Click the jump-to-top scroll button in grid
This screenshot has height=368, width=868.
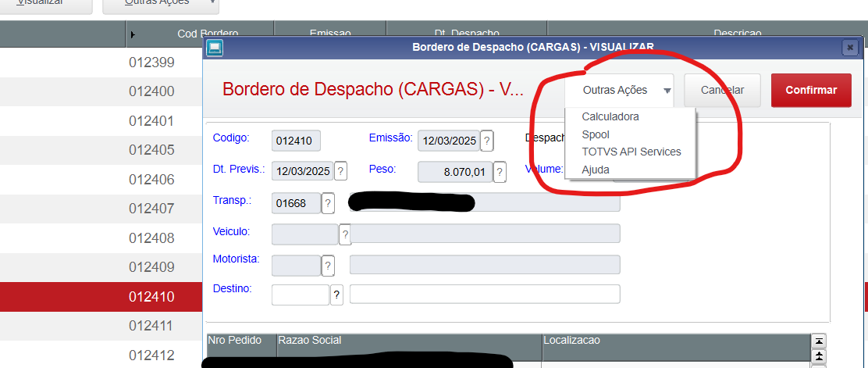pos(819,341)
